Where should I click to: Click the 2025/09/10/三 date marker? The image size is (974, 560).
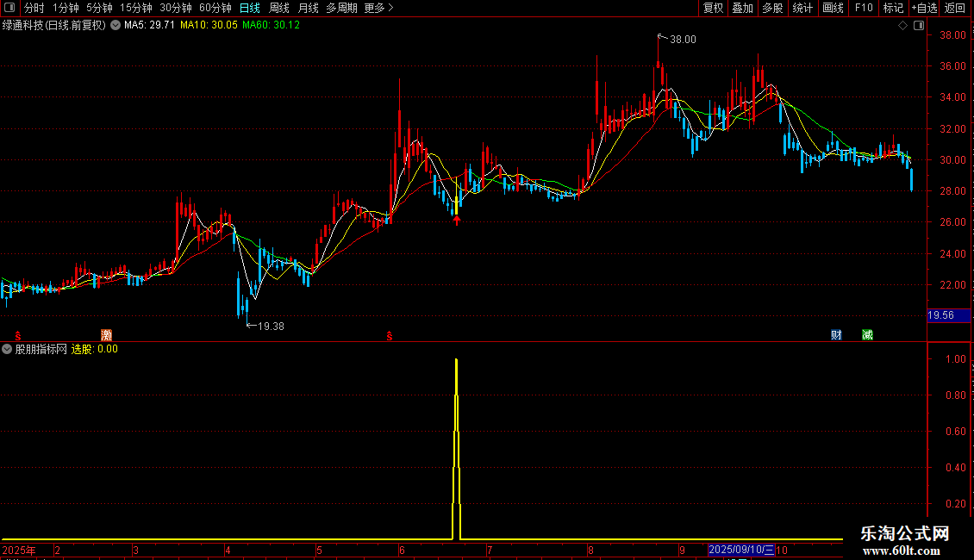pyautogui.click(x=741, y=550)
